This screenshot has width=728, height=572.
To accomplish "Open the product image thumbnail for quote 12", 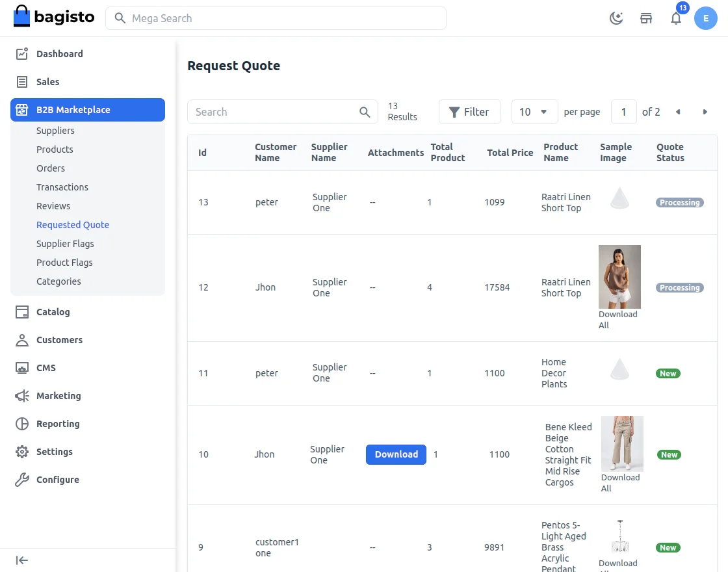I will point(619,277).
